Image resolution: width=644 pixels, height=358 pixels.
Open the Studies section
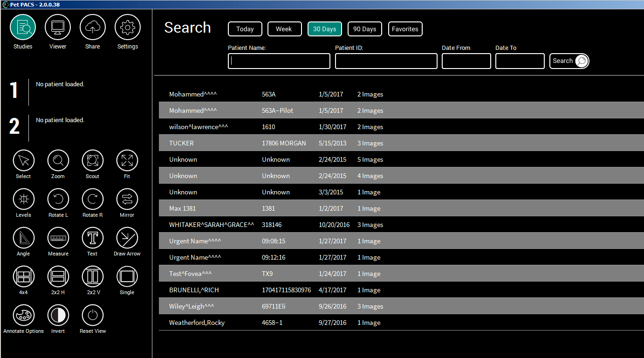pyautogui.click(x=23, y=28)
